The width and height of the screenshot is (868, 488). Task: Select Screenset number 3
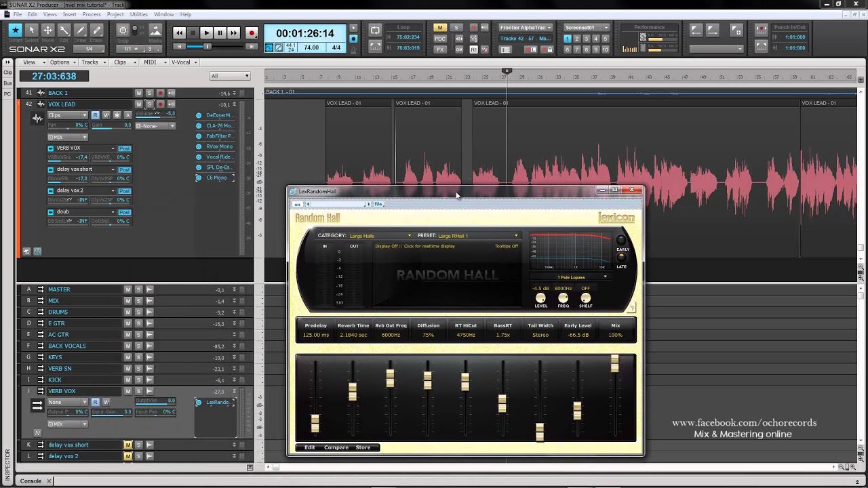587,39
